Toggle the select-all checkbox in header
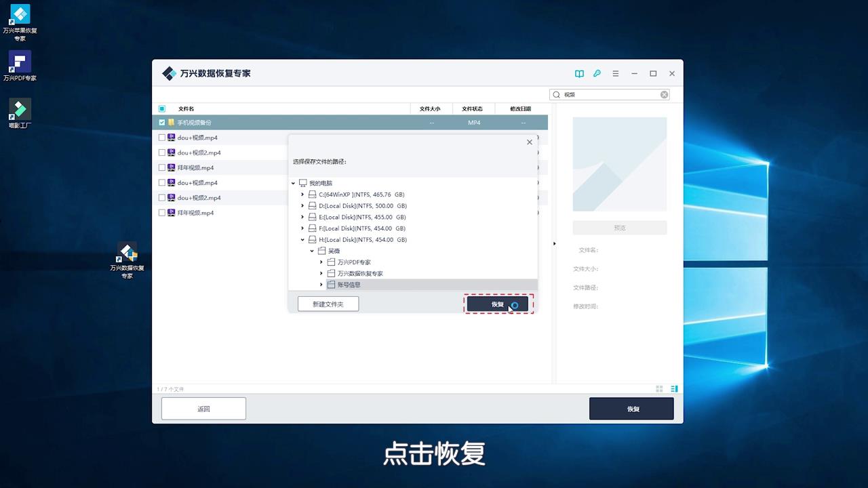This screenshot has width=868, height=488. coord(161,108)
